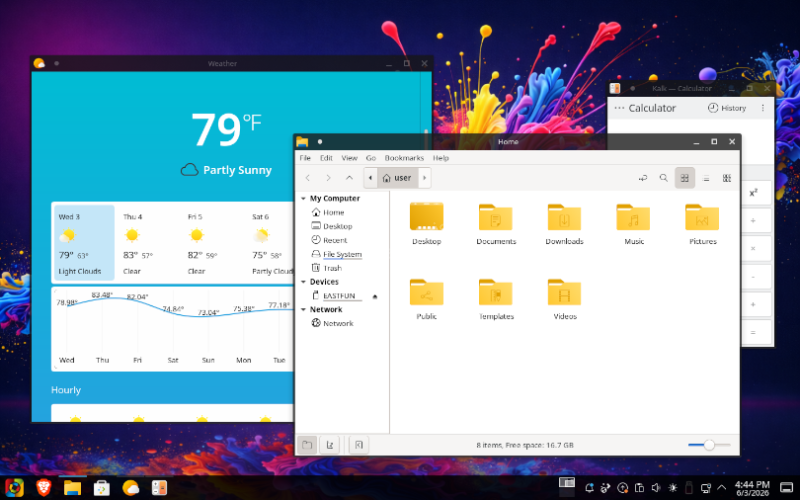
Task: Collapse the Network section
Action: pyautogui.click(x=303, y=310)
